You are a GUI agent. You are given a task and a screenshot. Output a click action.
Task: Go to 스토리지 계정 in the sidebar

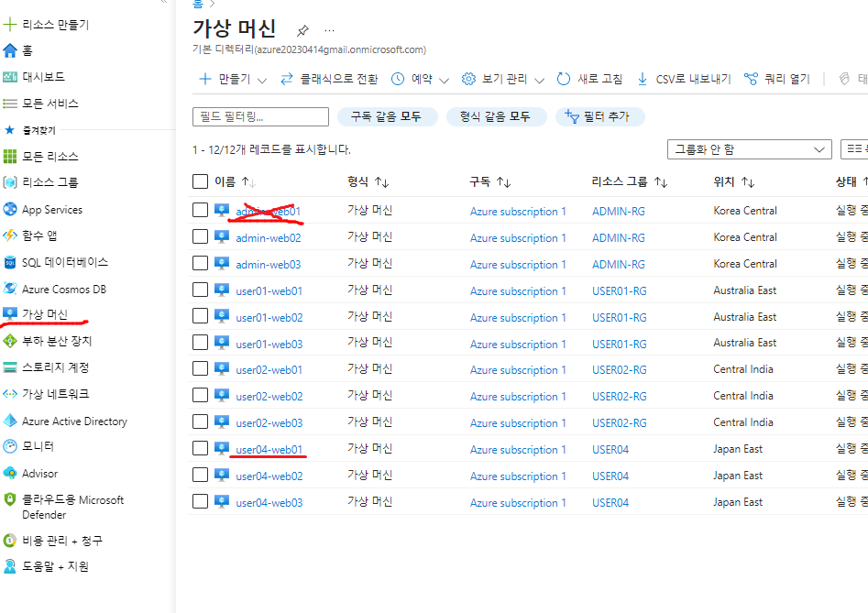55,367
